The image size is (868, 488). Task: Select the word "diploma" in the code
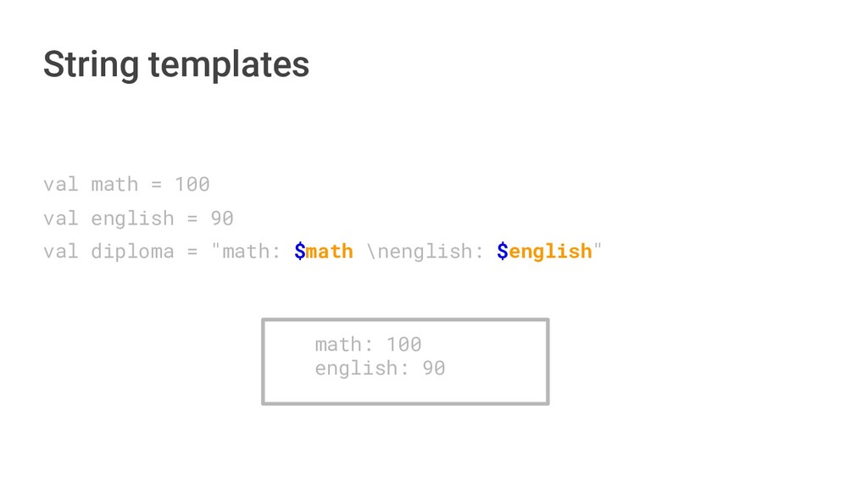132,252
